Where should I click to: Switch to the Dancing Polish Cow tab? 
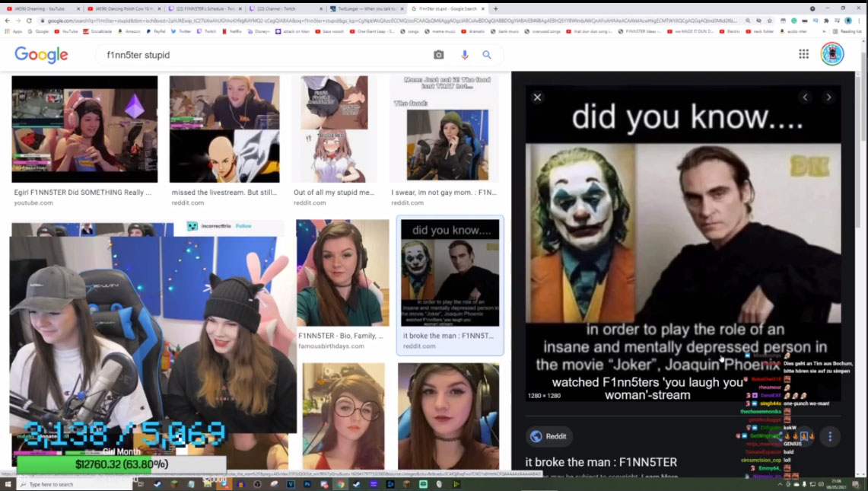click(x=125, y=9)
